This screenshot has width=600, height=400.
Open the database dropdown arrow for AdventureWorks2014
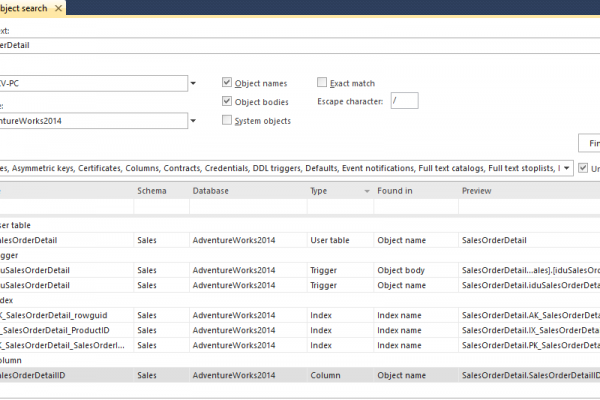point(193,121)
